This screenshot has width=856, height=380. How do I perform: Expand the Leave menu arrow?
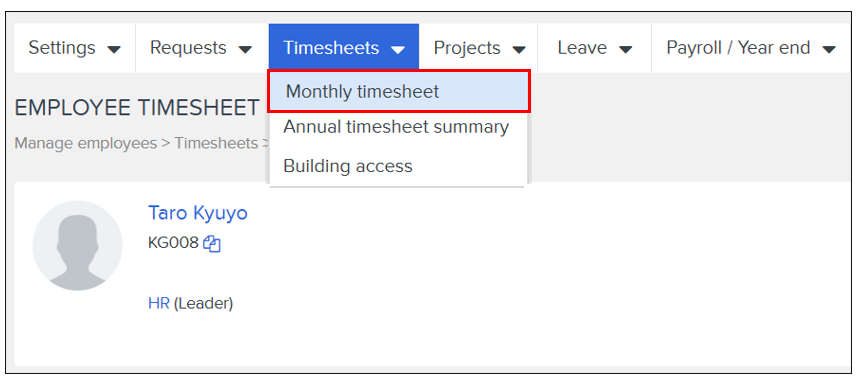click(625, 50)
